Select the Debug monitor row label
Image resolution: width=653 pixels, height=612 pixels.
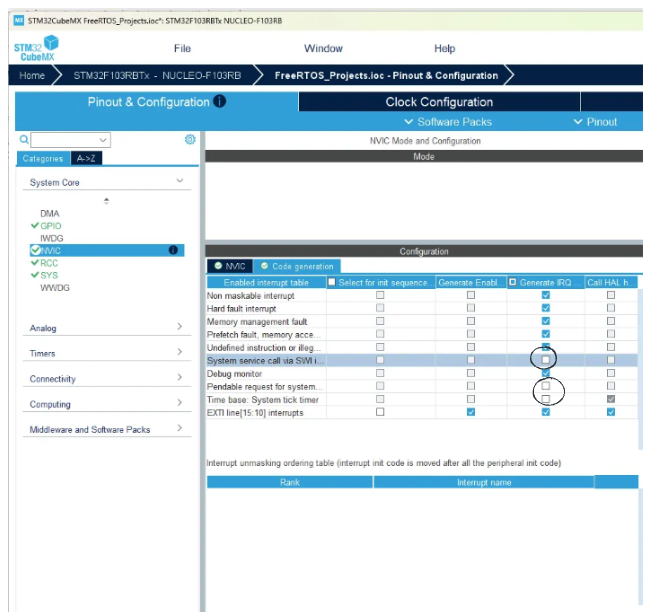[x=234, y=373]
